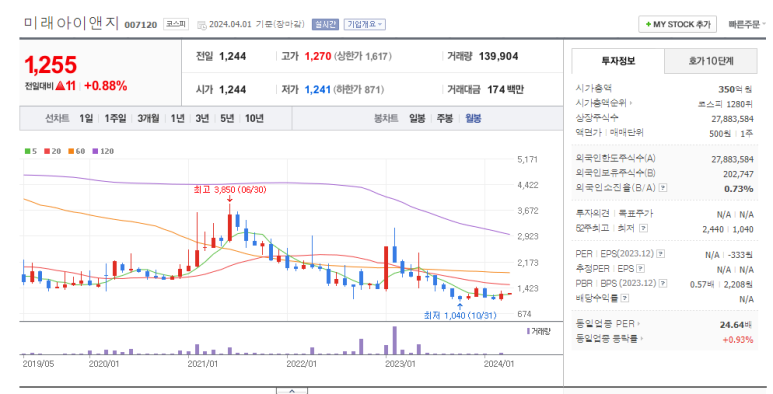
Task: Expand the 동일업종 등락률 arrow link
Action: [x=609, y=338]
